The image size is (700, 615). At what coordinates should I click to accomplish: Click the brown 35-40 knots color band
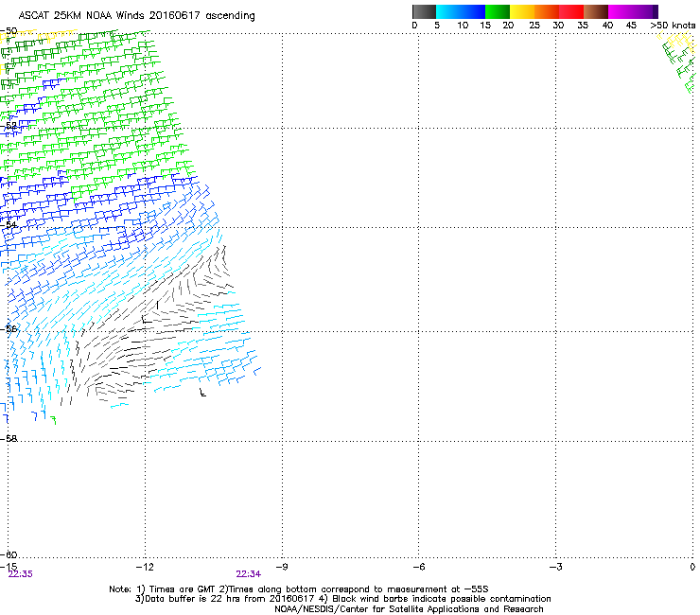pos(596,11)
